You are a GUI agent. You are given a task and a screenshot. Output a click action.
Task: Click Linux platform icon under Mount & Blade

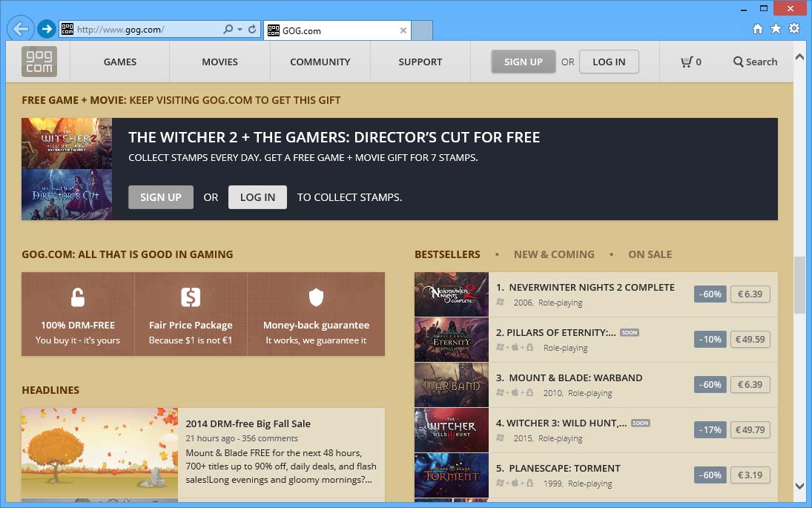(x=529, y=392)
